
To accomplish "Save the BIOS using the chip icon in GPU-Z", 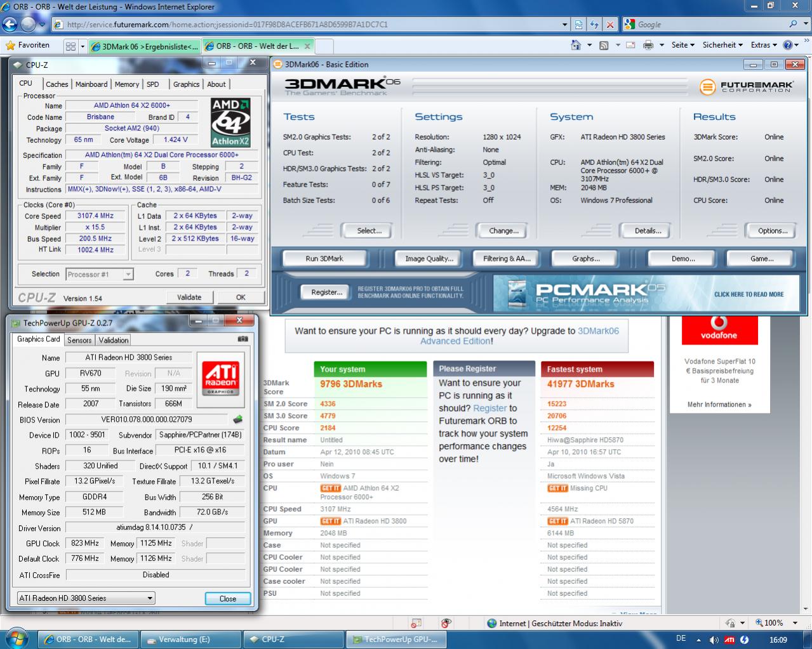I will (x=238, y=419).
